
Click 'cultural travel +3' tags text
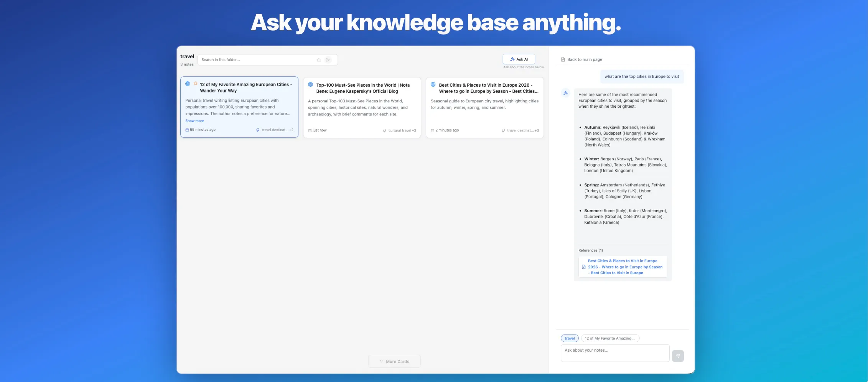pos(402,130)
